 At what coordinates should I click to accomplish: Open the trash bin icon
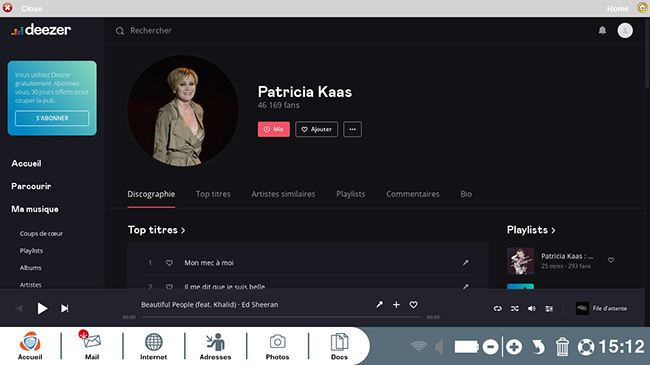(562, 347)
